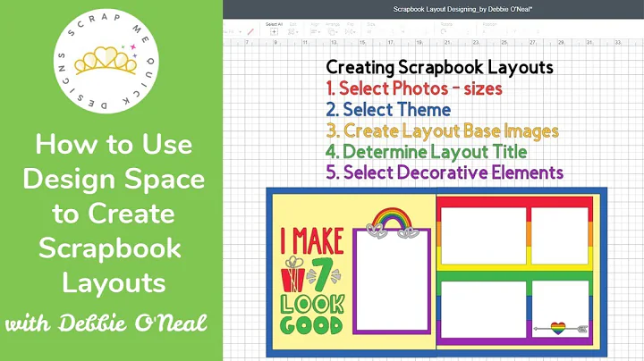The width and height of the screenshot is (644, 361).
Task: Select the green 'LOOK' title text
Action: 312,305
